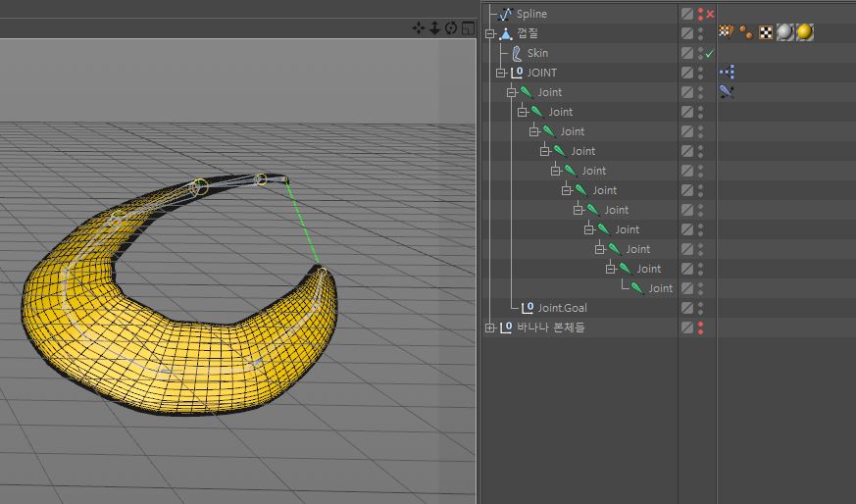
Task: Select the first checkered selection tag
Action: pos(727,33)
